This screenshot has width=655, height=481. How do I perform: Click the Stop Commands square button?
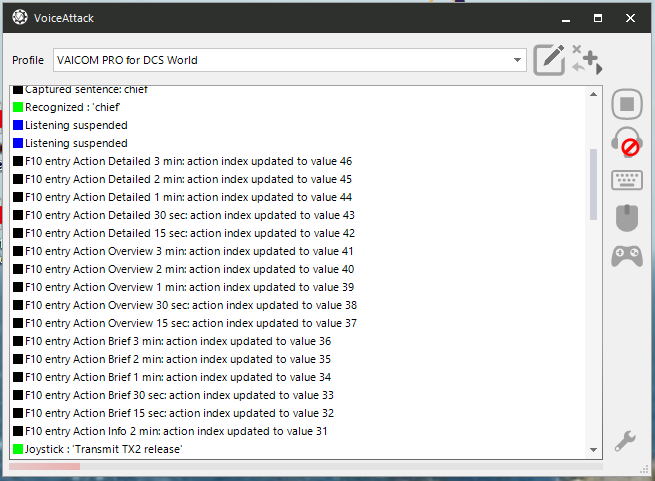(627, 104)
